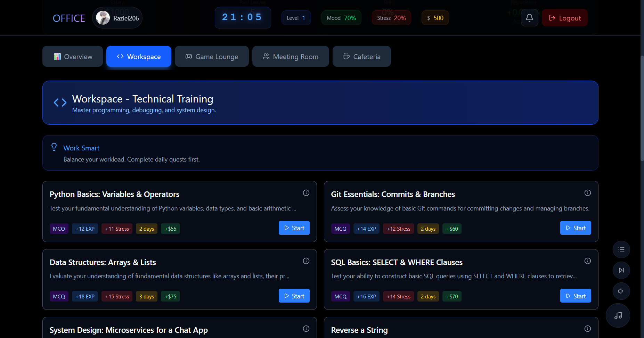Click the page vertical scrollbar

tap(642, 108)
